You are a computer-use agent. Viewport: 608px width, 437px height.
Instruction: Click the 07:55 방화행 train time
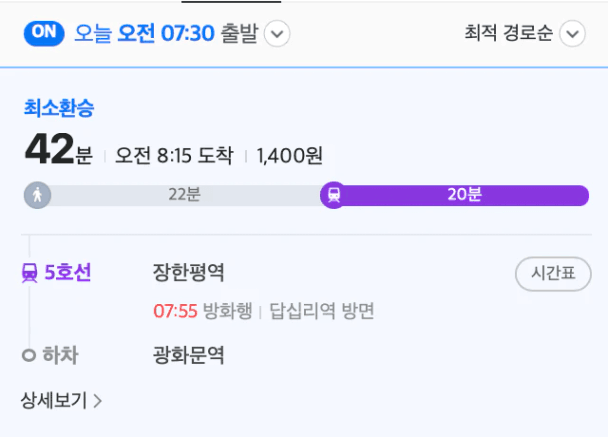(204, 311)
